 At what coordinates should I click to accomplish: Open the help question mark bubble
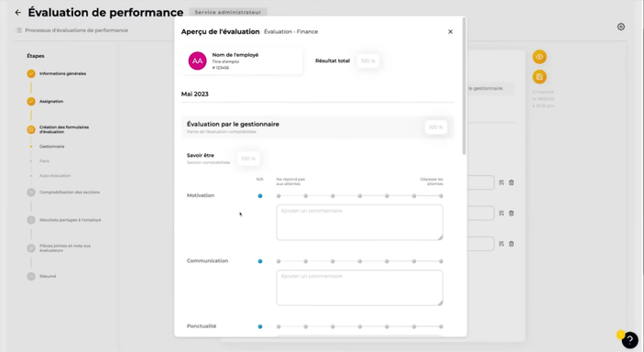click(x=629, y=340)
